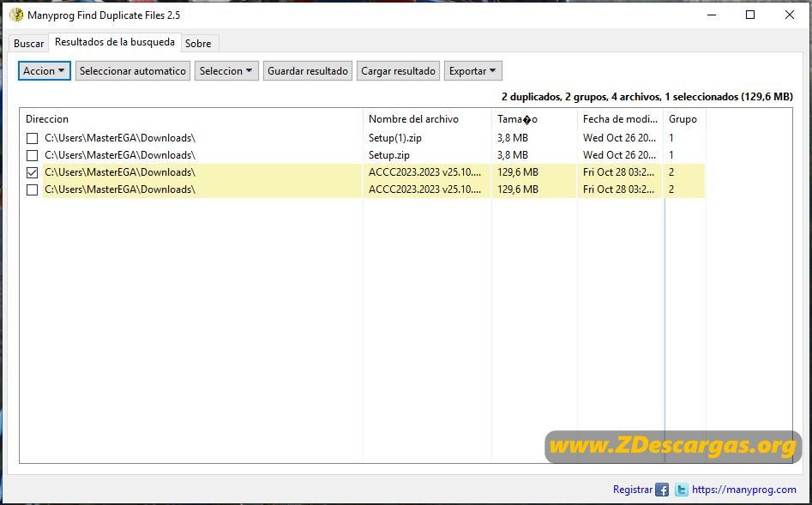Click the path in the checked ACCC2023 row
This screenshot has height=505, width=812.
(x=120, y=172)
